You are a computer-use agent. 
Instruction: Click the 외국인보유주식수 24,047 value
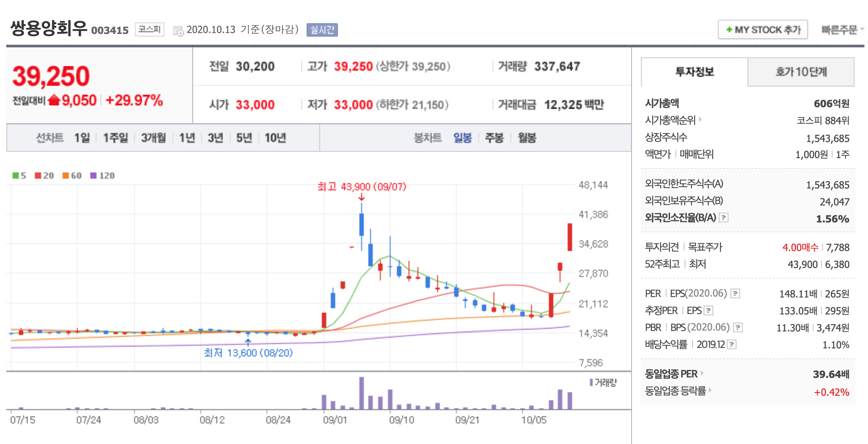click(834, 202)
